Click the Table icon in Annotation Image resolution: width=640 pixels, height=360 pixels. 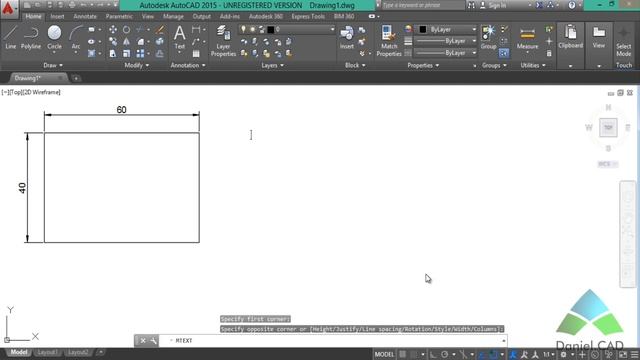pyautogui.click(x=196, y=53)
